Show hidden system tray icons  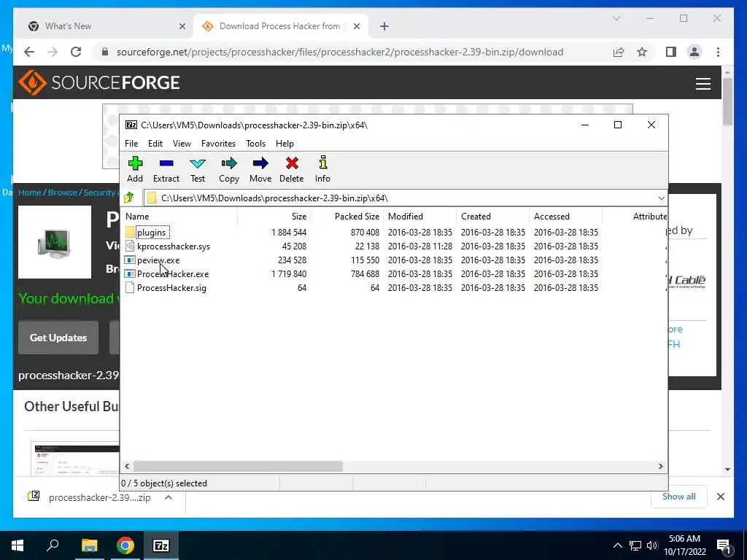(617, 545)
